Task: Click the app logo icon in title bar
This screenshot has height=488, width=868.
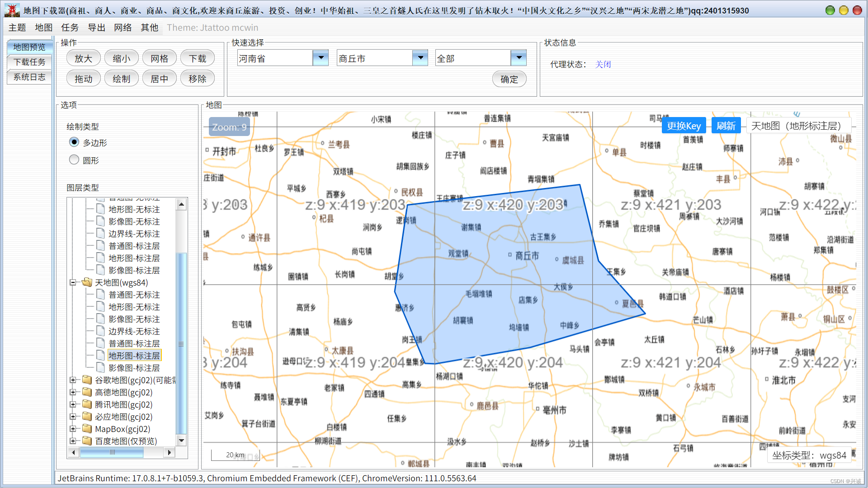Action: (x=12, y=10)
